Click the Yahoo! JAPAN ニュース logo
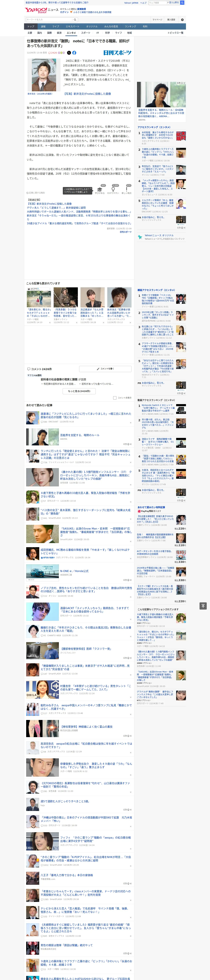 (x=42, y=10)
